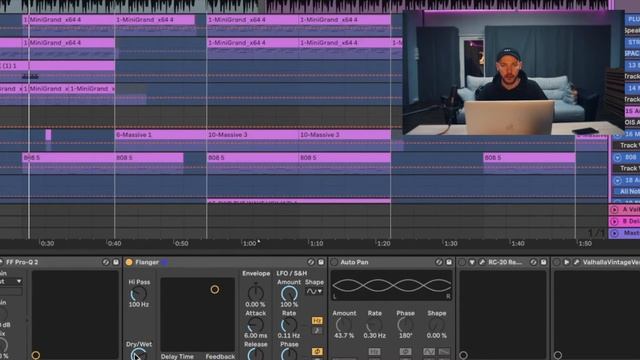Click the Flanger LFO phase mode button
640x360 pixels.
point(317,351)
